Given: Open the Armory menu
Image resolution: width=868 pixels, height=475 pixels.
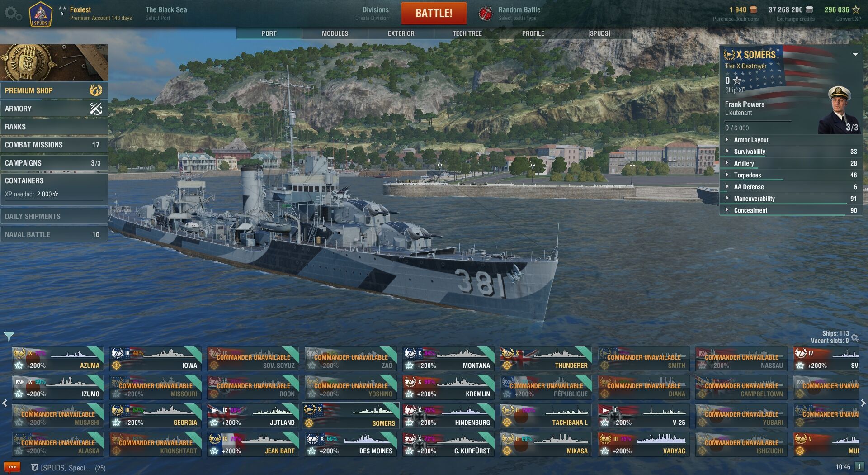Looking at the screenshot, I should [x=54, y=109].
